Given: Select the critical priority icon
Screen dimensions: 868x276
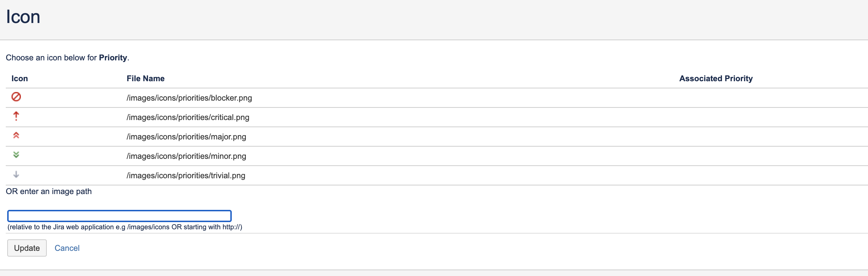Looking at the screenshot, I should click(16, 116).
